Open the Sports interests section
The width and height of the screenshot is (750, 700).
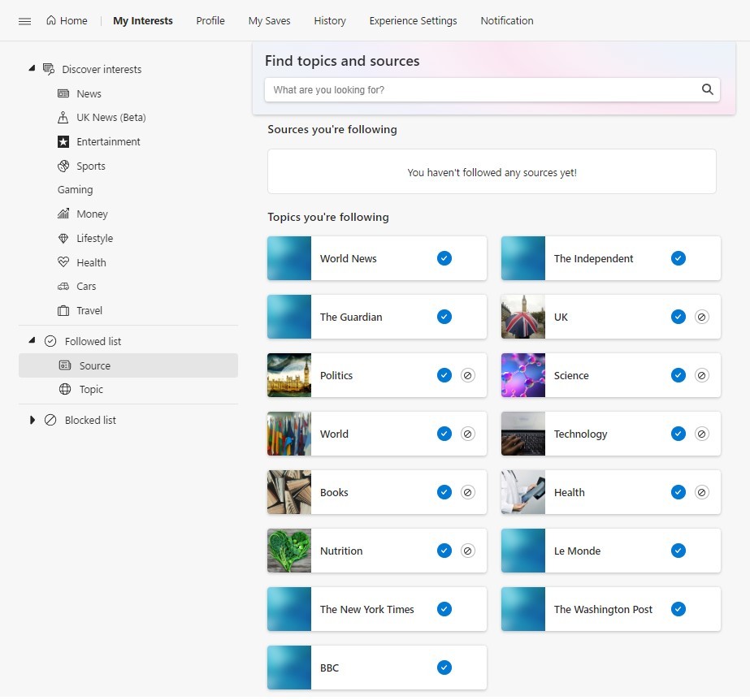[x=89, y=166]
